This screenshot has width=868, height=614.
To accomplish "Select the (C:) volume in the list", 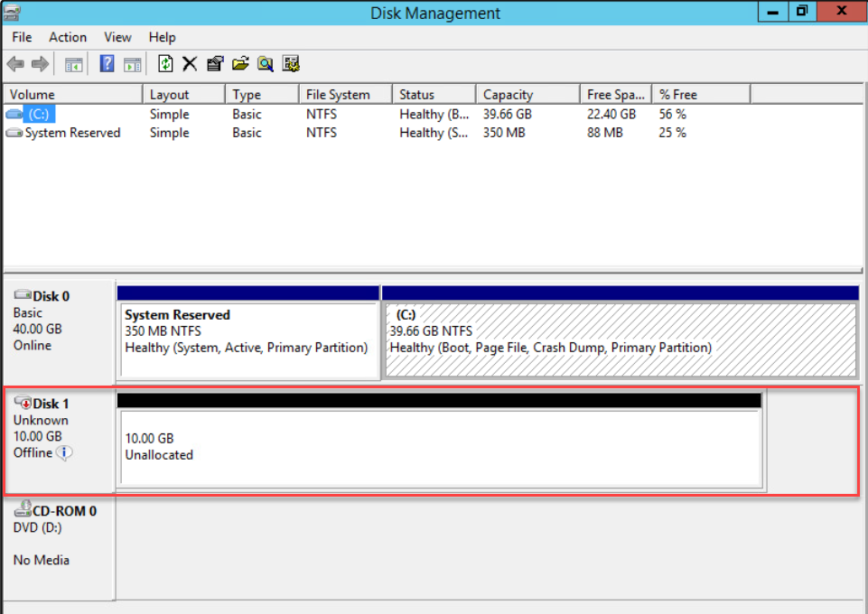I will click(41, 114).
